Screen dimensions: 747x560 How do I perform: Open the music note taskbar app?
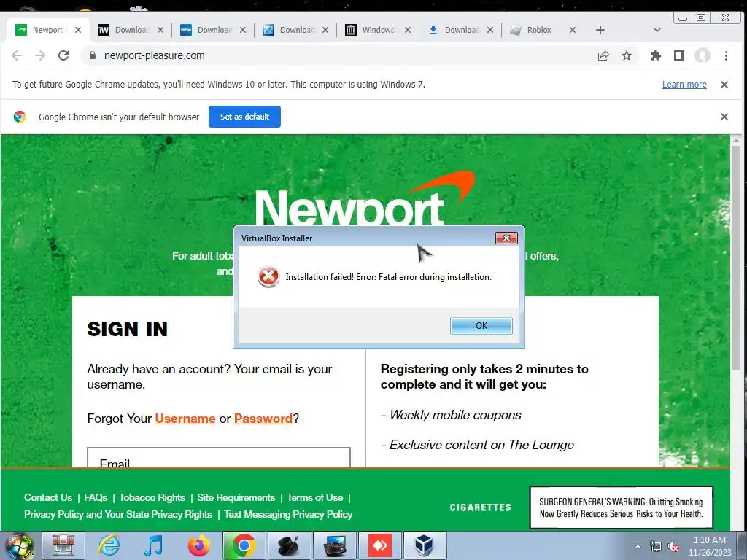click(x=153, y=545)
